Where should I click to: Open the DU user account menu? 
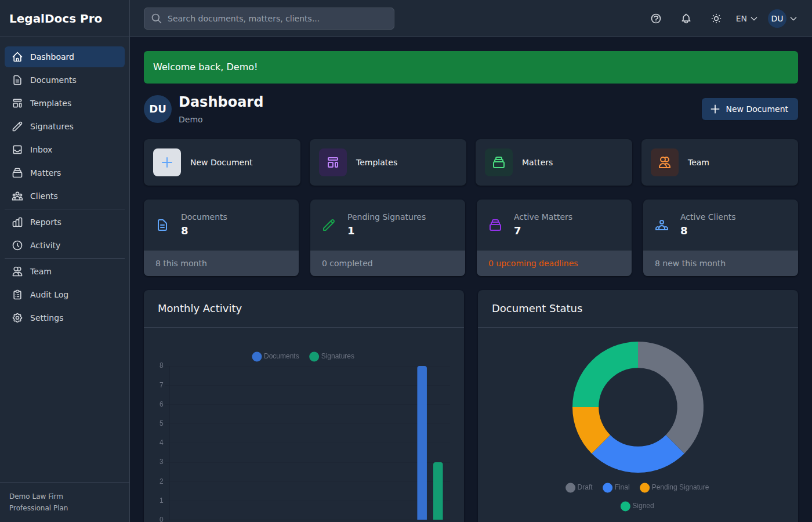(x=784, y=19)
